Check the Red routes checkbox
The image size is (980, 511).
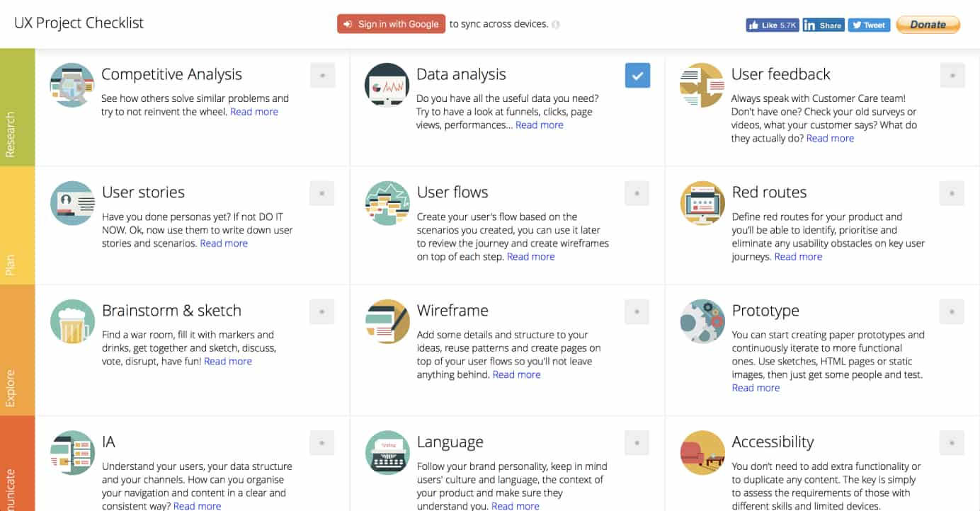(952, 193)
